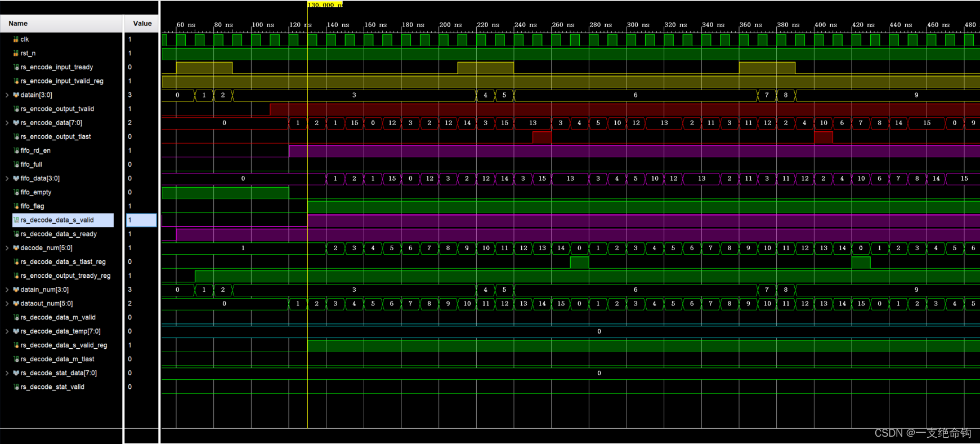Click the rs_decode_data_m_tlast signal icon
Image resolution: width=980 pixels, height=444 pixels.
click(16, 359)
